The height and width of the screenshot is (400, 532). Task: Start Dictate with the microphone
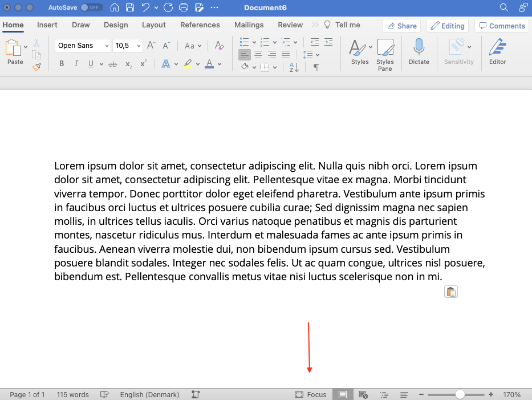419,51
